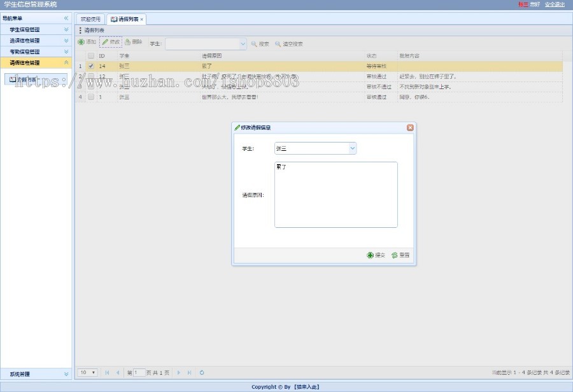
Task: Click the 提交 submit icon in the dialog
Action: 370,255
